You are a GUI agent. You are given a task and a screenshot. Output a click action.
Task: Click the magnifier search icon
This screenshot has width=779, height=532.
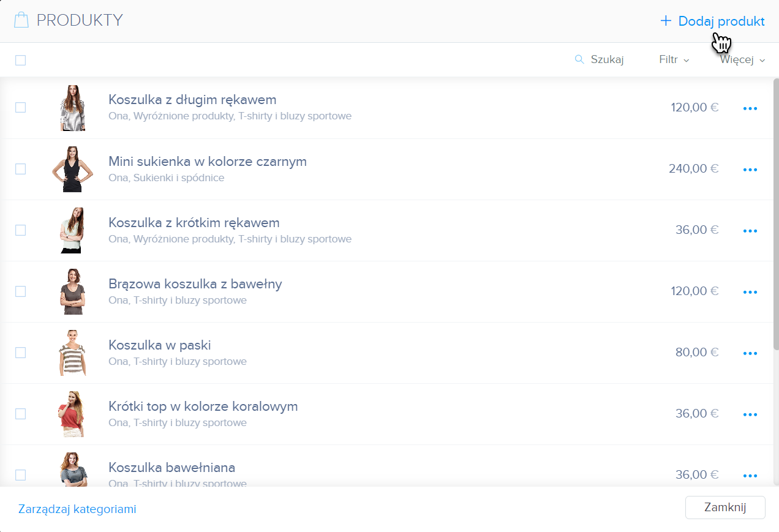tap(579, 59)
